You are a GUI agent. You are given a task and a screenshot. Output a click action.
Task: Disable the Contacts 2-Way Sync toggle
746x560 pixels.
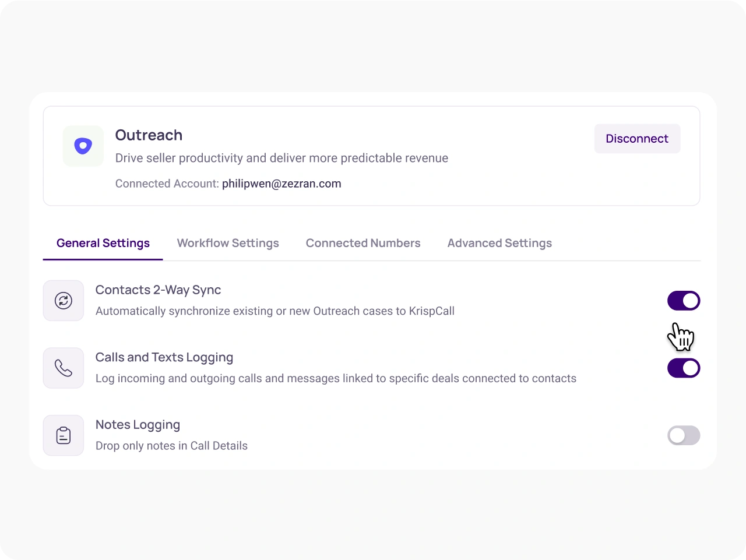[x=684, y=301]
